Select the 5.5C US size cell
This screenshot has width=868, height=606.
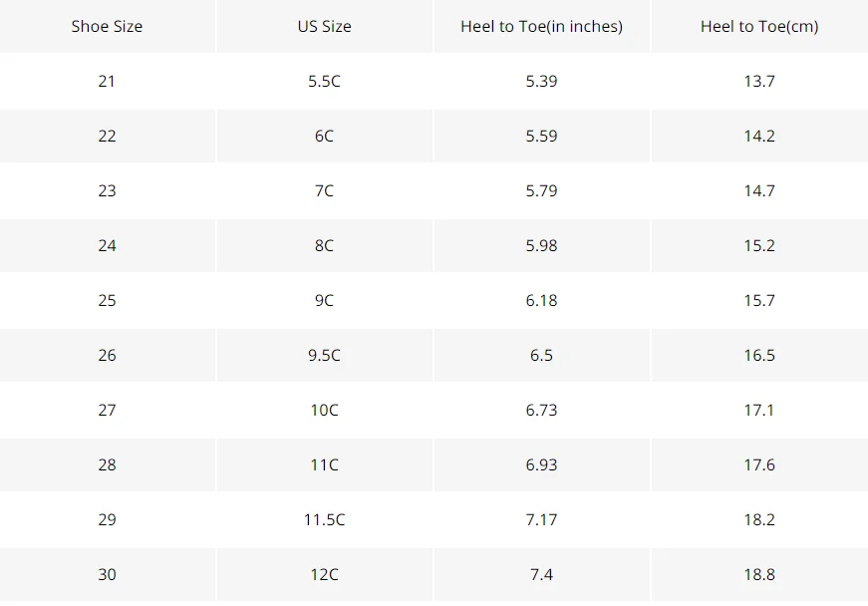[325, 82]
